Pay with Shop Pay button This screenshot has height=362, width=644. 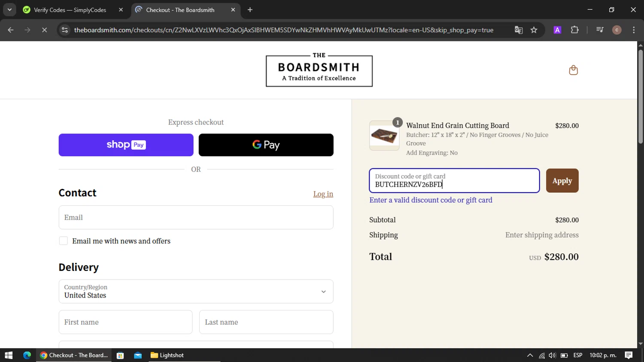click(126, 145)
